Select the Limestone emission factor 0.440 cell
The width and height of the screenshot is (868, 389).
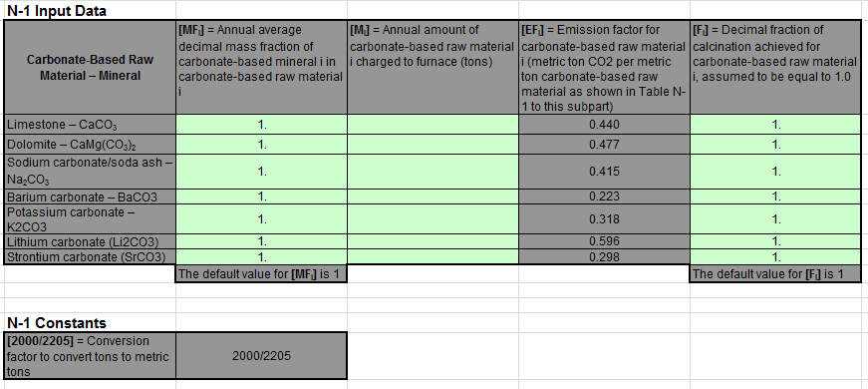(x=604, y=125)
